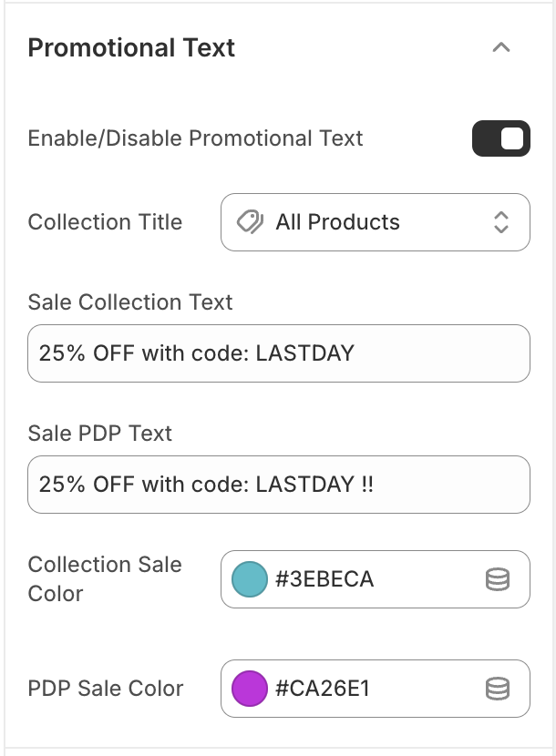Click the #CA26E1 hex color value

pyautogui.click(x=324, y=689)
